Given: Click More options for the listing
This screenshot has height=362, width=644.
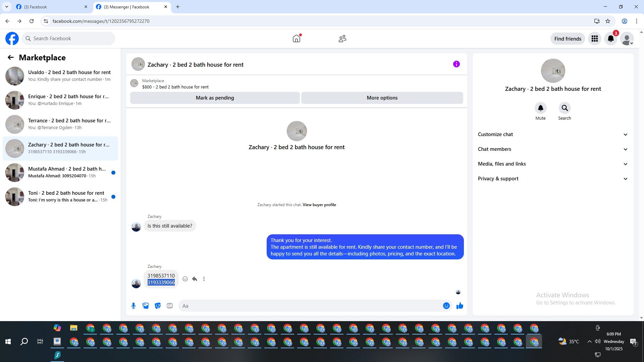Looking at the screenshot, I should (x=382, y=98).
